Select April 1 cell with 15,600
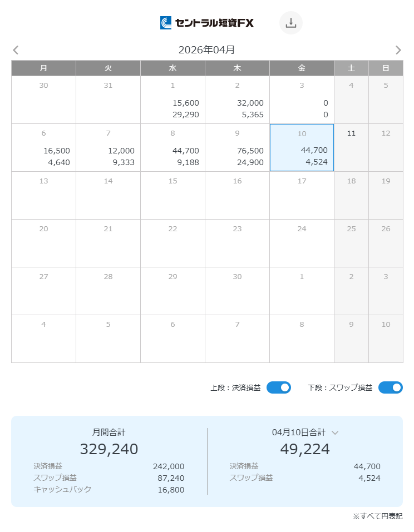Image resolution: width=414 pixels, height=532 pixels. tap(172, 100)
